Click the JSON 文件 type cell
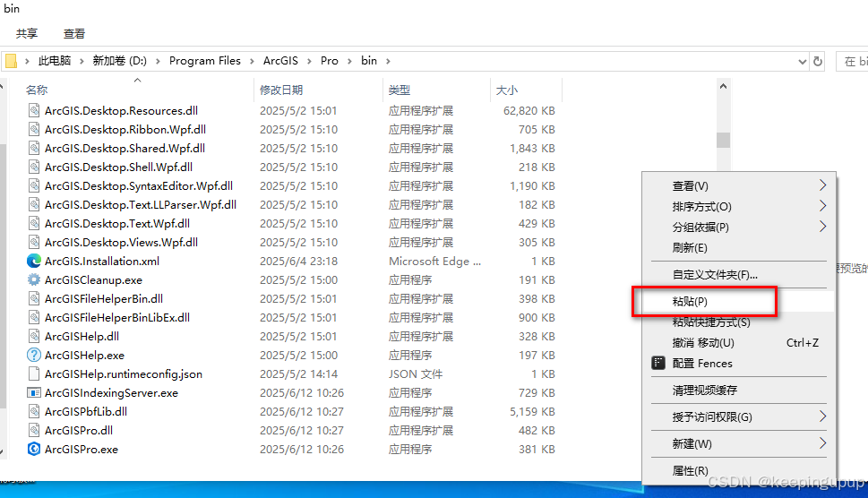The image size is (868, 498). [x=415, y=374]
